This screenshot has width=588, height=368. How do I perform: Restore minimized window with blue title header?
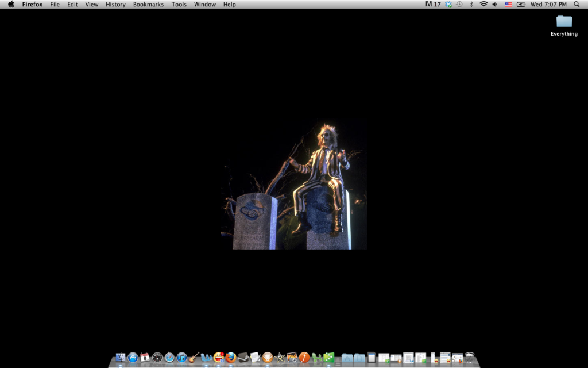(x=372, y=357)
